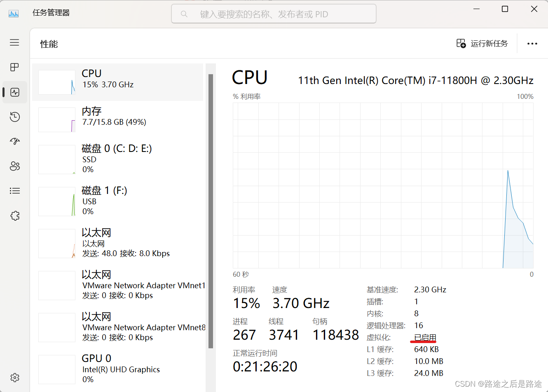Open the Services page puzzle icon
The width and height of the screenshot is (548, 392).
[x=15, y=216]
